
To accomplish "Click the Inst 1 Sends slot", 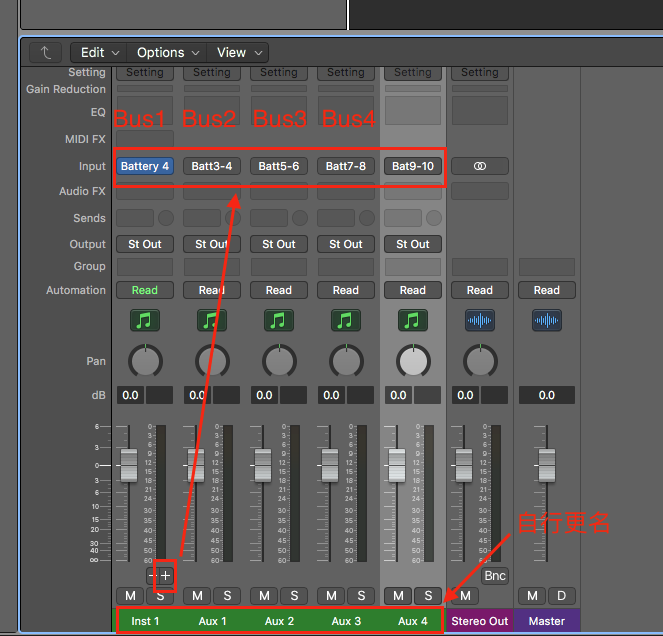I will tap(135, 218).
